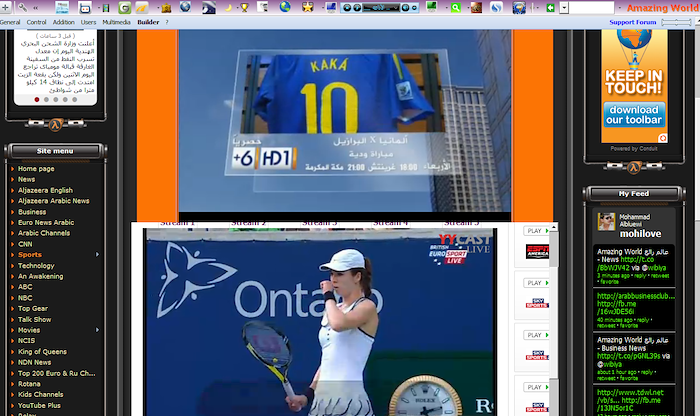
Task: Expand the Movies submenu arrow
Action: pos(97,330)
